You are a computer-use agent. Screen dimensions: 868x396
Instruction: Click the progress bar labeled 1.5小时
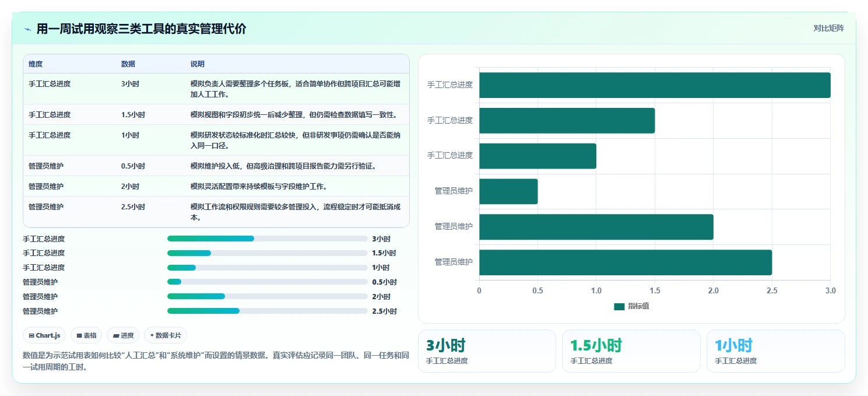click(268, 253)
